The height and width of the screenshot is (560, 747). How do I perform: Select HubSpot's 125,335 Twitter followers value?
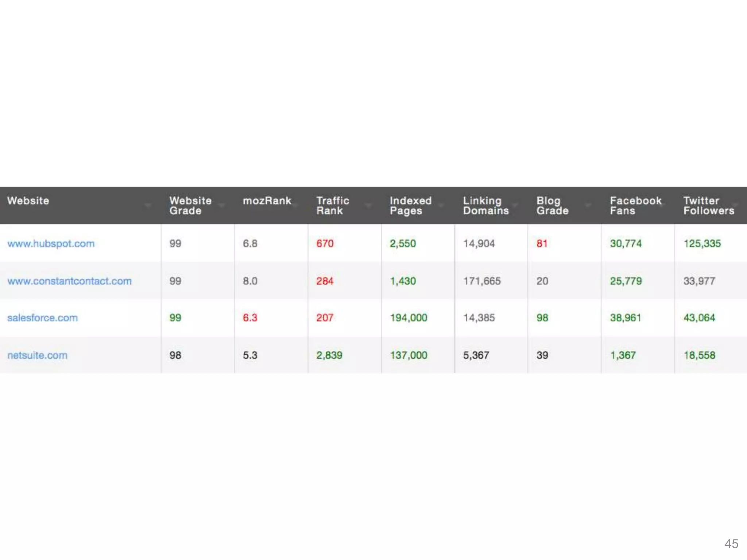(702, 244)
